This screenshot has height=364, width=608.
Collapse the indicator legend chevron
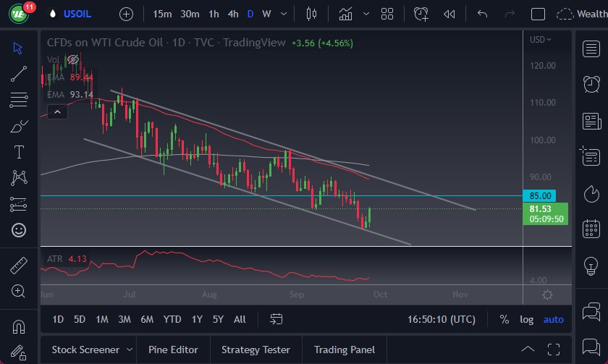57,111
